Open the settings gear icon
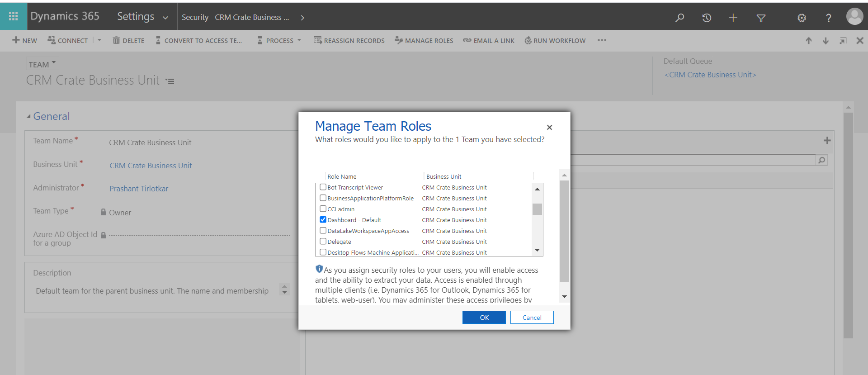868x375 pixels. point(802,18)
